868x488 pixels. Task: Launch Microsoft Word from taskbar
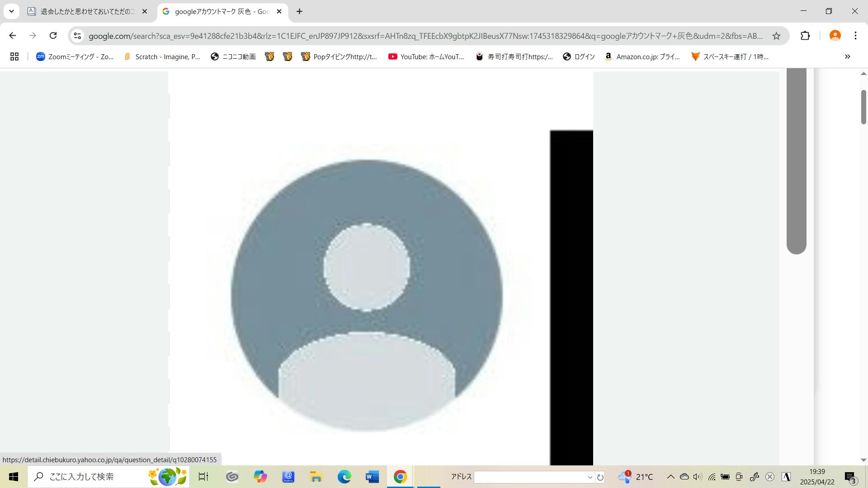pos(372,477)
